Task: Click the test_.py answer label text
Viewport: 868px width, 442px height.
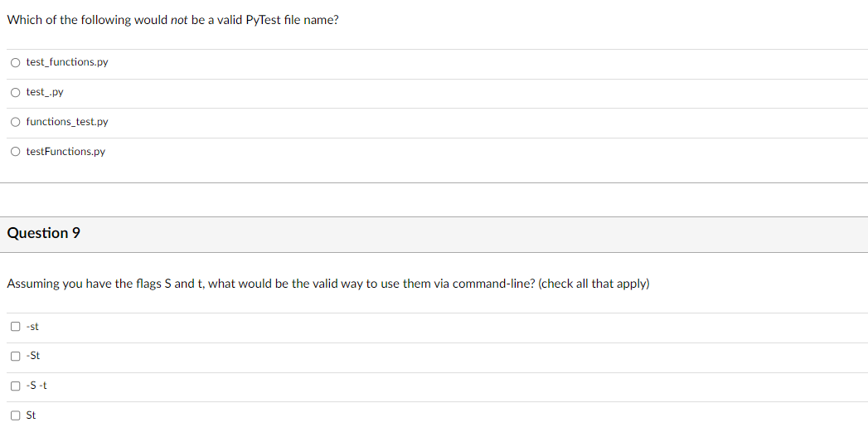Action: click(45, 92)
